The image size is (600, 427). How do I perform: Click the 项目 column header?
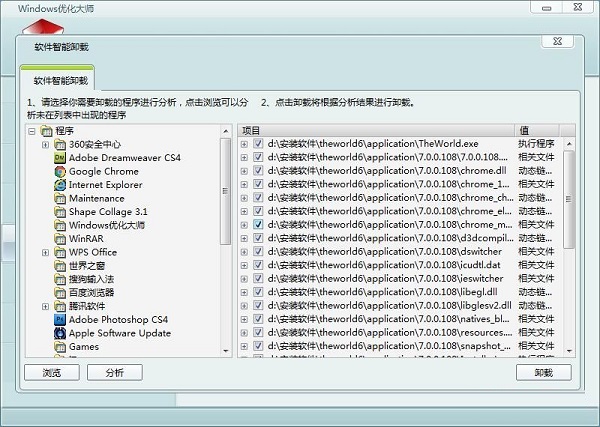[x=376, y=130]
